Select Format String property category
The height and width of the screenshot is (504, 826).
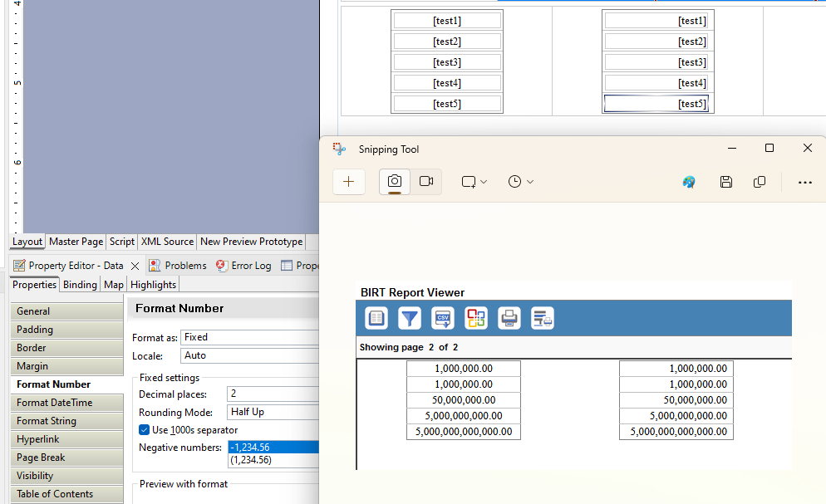coord(67,421)
